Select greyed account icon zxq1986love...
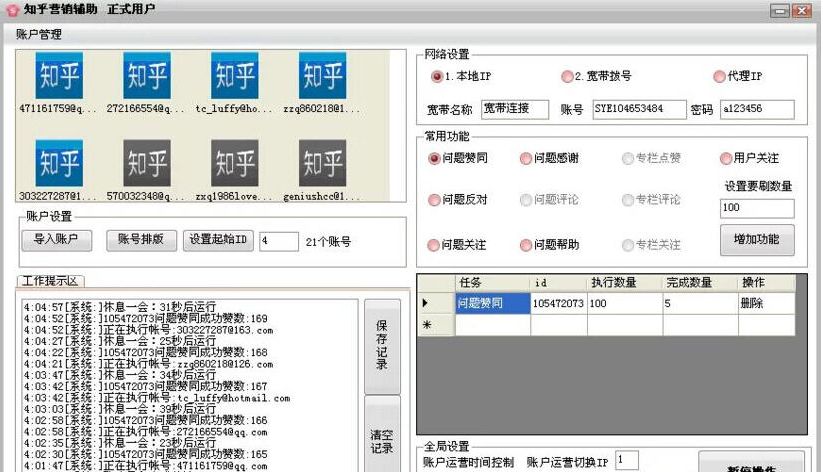823x472 pixels. point(235,163)
